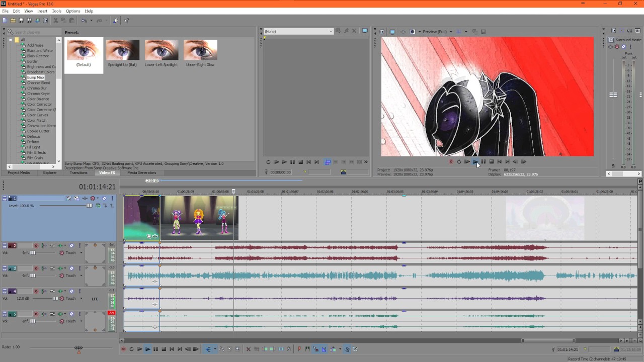644x362 pixels.
Task: Choose the Upper-Right Glow preset
Action: [x=200, y=53]
